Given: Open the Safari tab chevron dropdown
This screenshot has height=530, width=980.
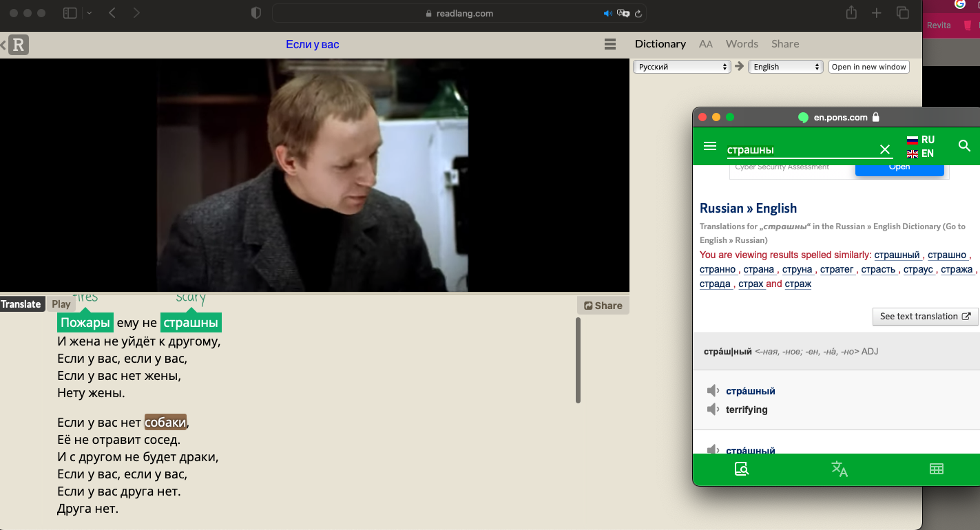Looking at the screenshot, I should (90, 12).
